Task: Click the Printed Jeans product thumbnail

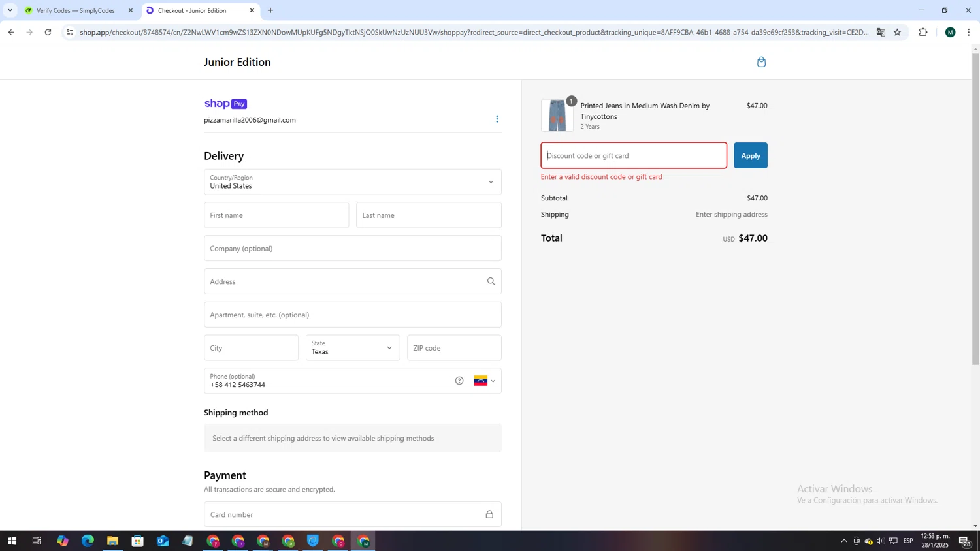Action: (x=557, y=116)
